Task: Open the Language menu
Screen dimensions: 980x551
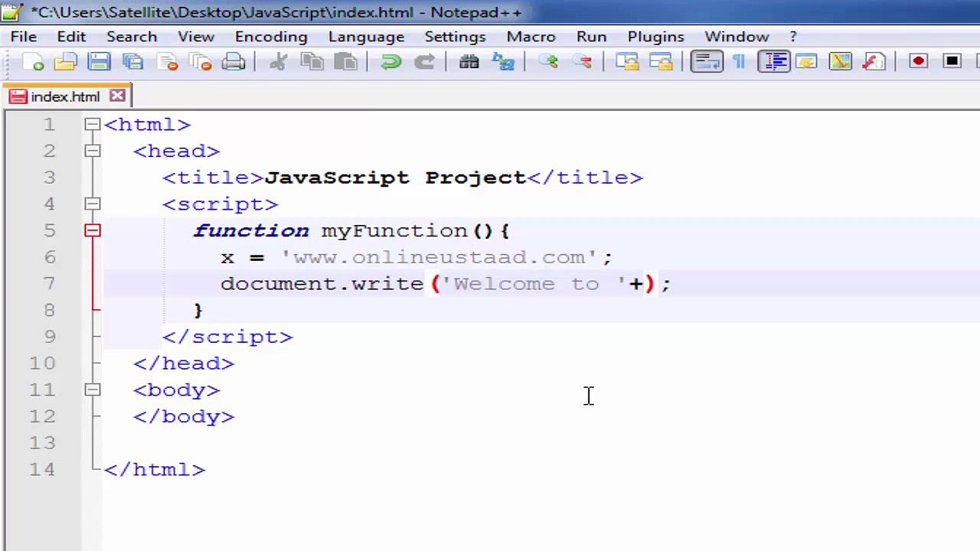Action: click(366, 37)
